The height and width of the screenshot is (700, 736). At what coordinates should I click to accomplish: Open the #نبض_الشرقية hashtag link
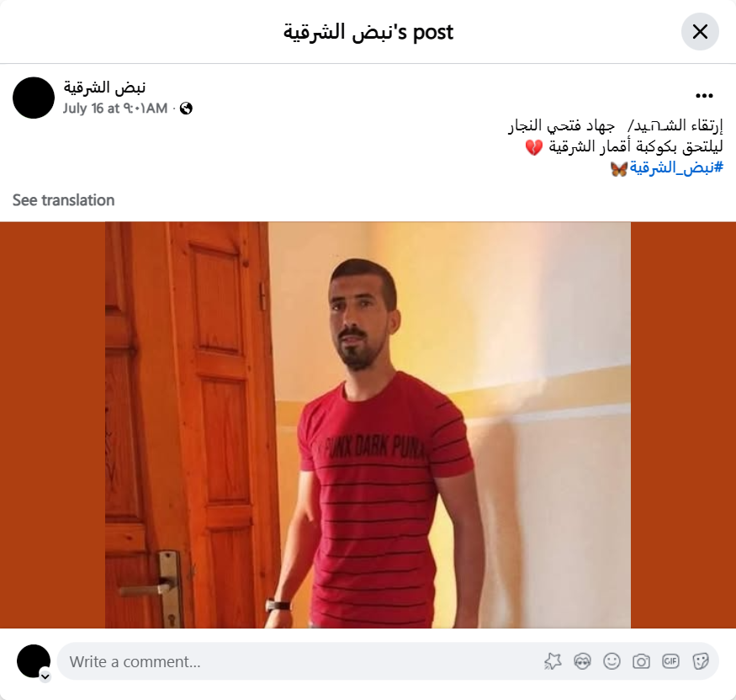click(676, 167)
